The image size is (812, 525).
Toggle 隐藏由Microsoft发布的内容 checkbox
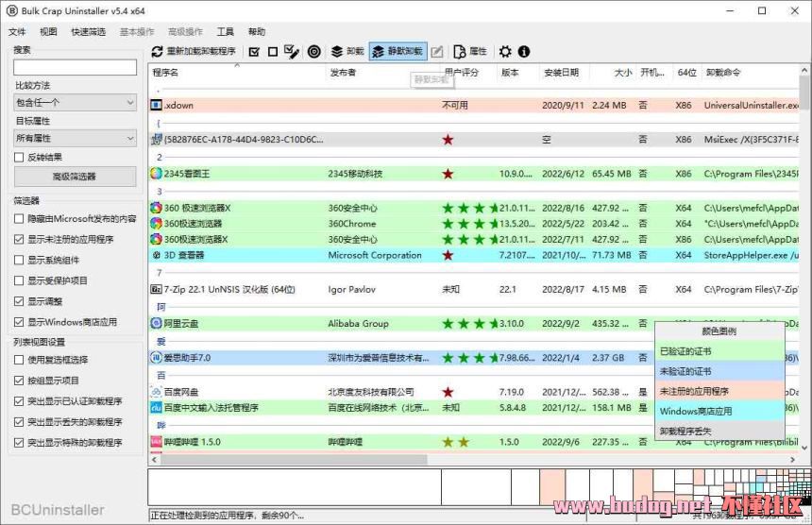click(x=19, y=219)
